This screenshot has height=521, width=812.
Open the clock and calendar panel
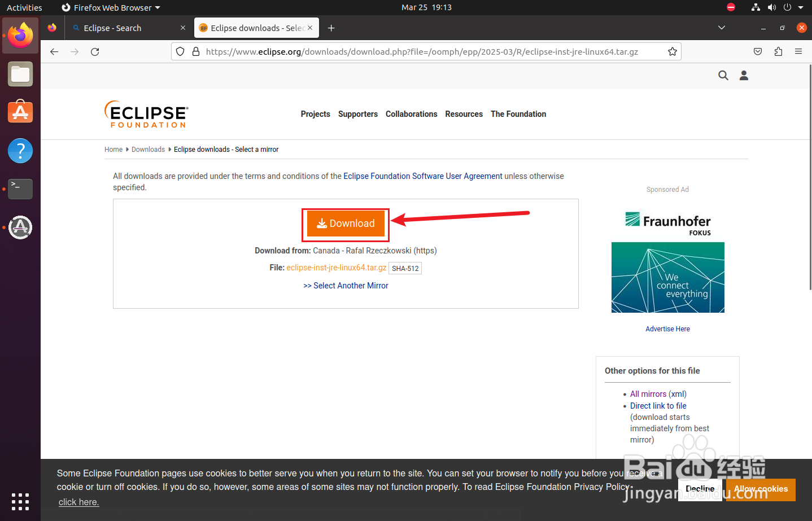[426, 7]
